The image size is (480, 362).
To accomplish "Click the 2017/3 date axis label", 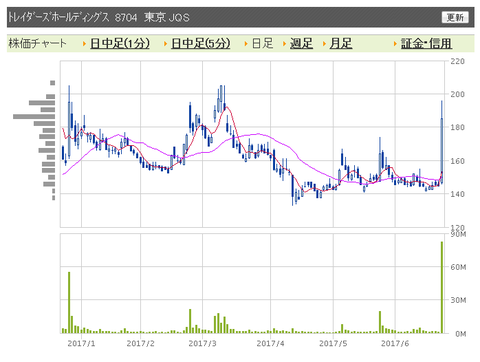I will [x=202, y=343].
